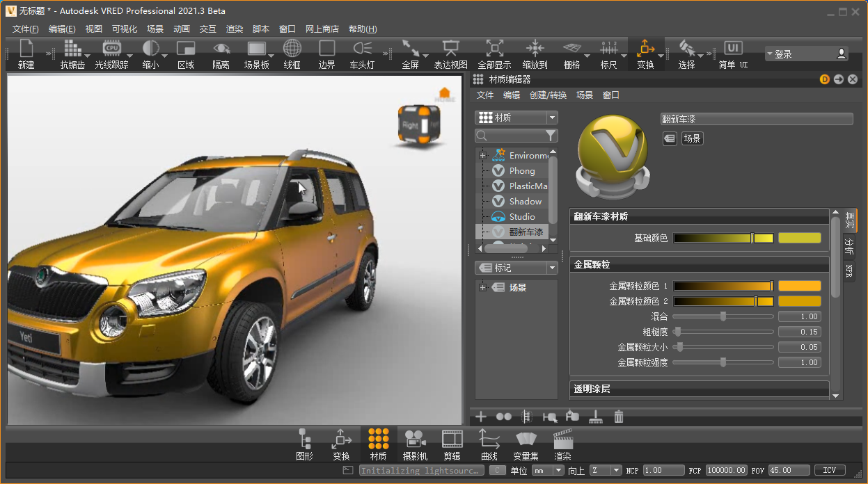The height and width of the screenshot is (484, 868).
Task: Switch to 简单 UI mode
Action: pyautogui.click(x=733, y=54)
